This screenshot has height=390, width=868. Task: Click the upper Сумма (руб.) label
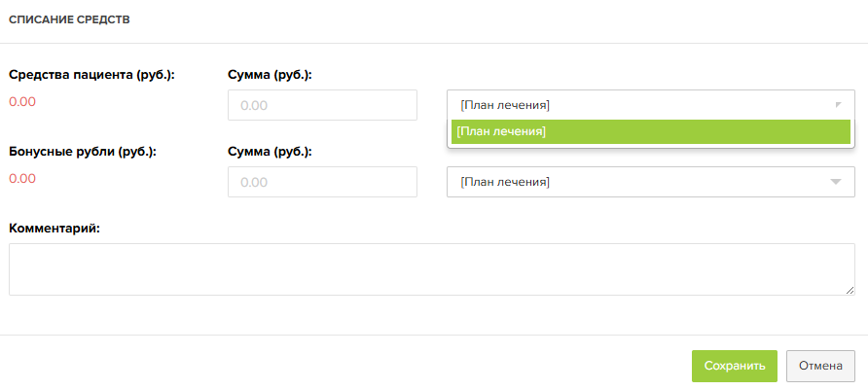pos(271,75)
